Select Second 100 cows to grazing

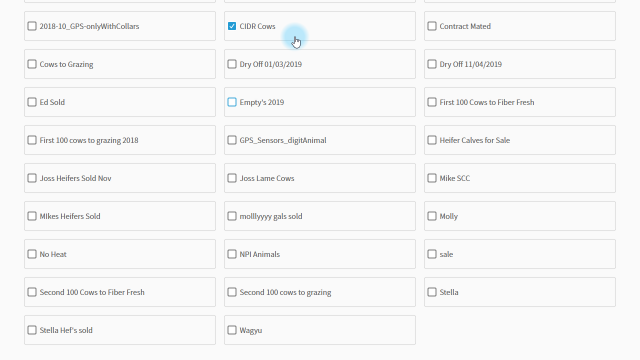coord(232,292)
